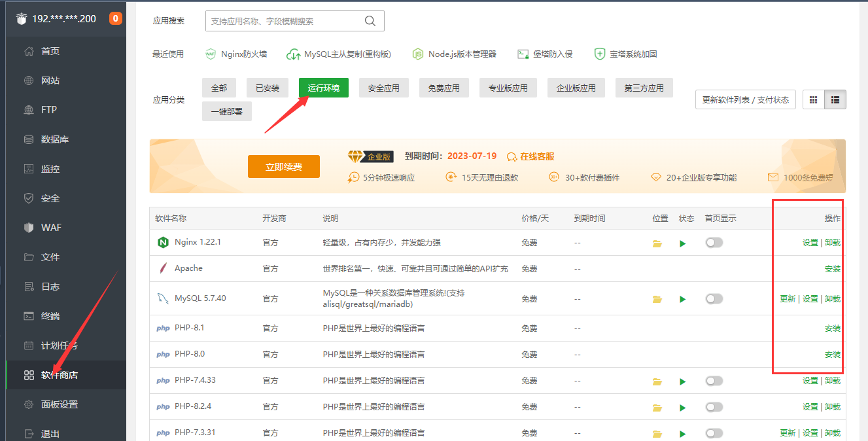Select 安全应用 category tab
The height and width of the screenshot is (441, 868).
tap(384, 88)
